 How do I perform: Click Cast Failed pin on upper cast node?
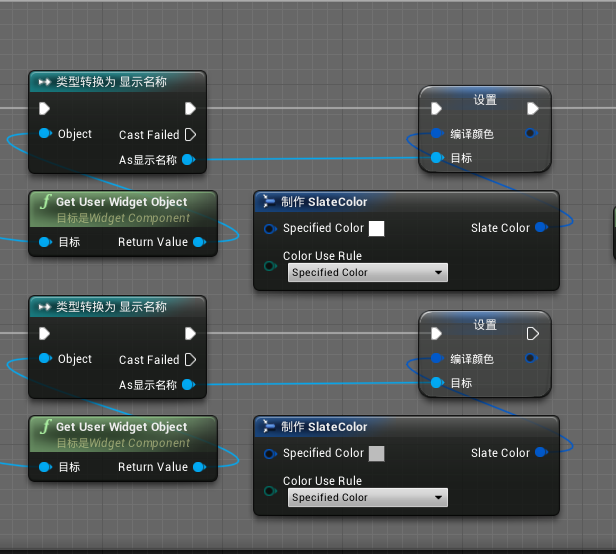[x=191, y=135]
